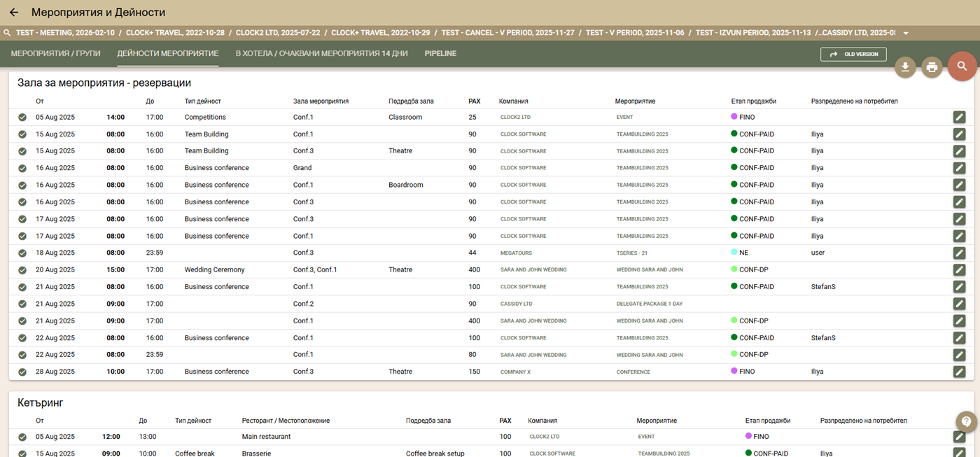Click the Wedding Ceremony activity type
Image resolution: width=980 pixels, height=457 pixels.
[215, 269]
